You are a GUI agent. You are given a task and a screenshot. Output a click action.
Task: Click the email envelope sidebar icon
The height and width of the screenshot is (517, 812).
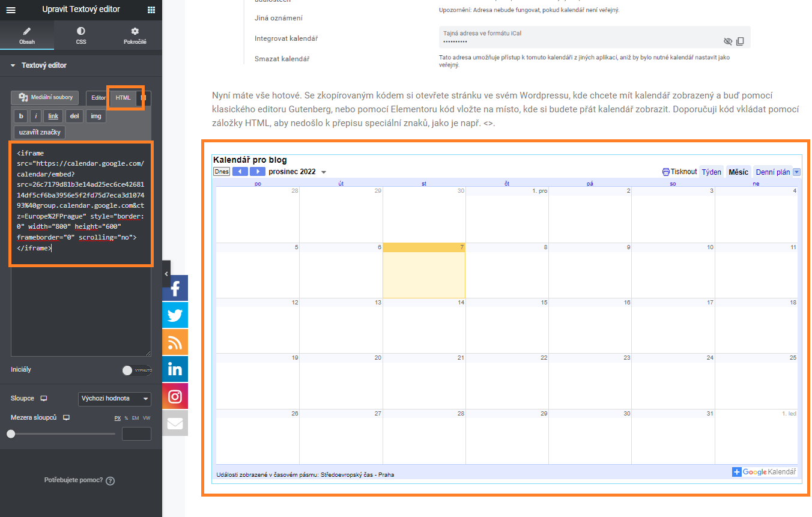click(175, 423)
